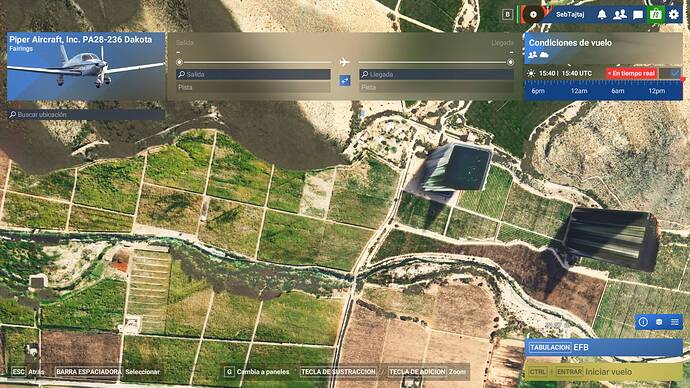
Task: Click 12am on the time ruler
Action: (x=579, y=91)
